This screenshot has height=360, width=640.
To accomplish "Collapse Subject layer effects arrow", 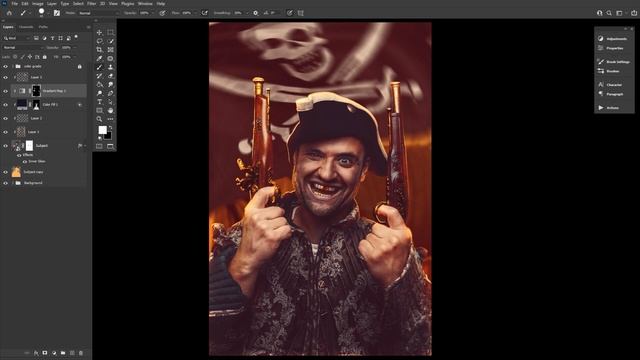I will (85, 146).
